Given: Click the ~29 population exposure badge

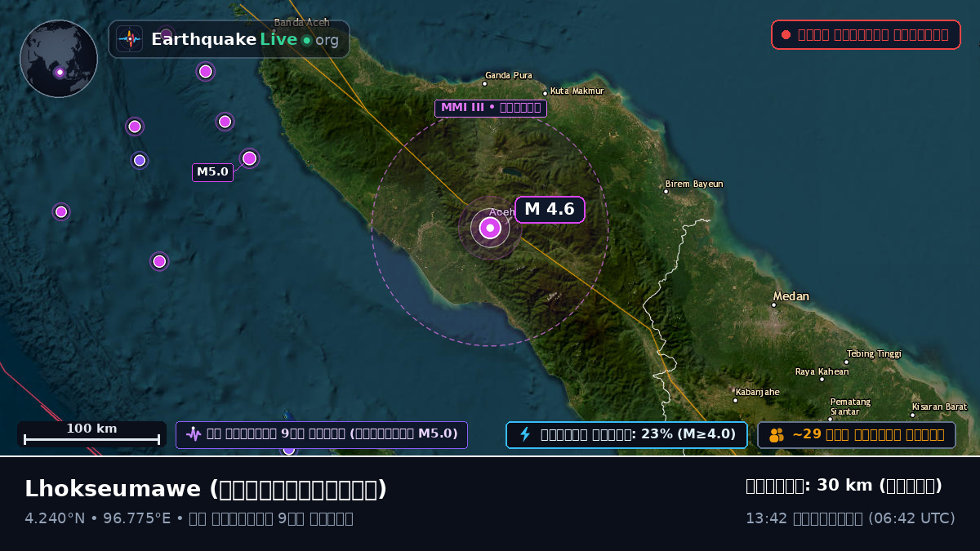Looking at the screenshot, I should click(x=856, y=435).
